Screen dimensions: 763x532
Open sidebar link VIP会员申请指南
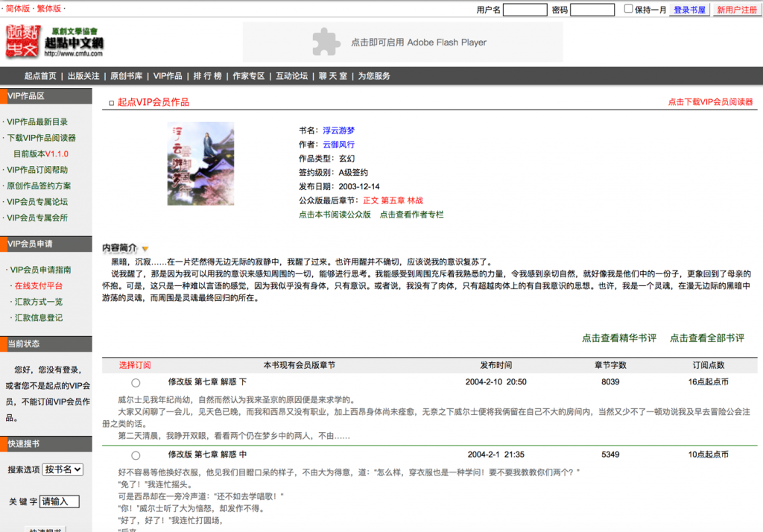coord(41,270)
